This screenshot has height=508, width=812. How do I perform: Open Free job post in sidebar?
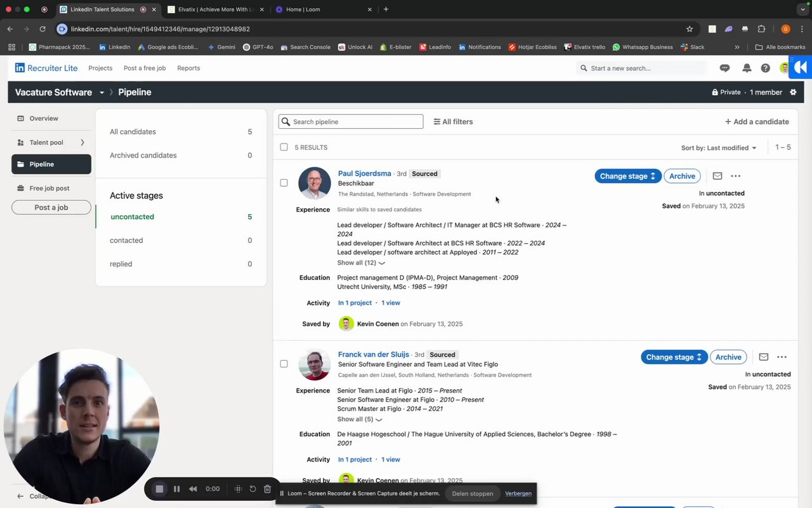51,188
